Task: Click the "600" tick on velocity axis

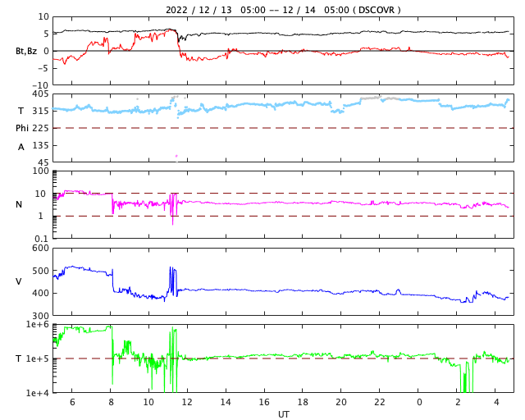Action: (x=40, y=249)
